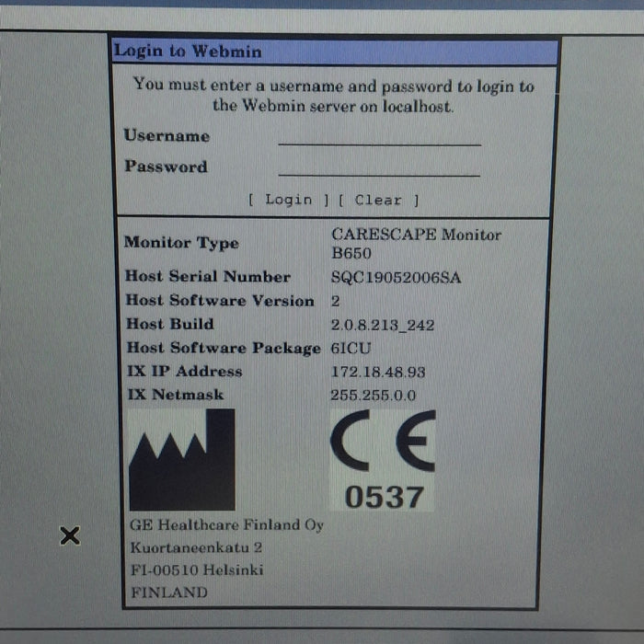This screenshot has width=644, height=644.
Task: Click the manufacturer factory symbol icon
Action: pos(182,460)
